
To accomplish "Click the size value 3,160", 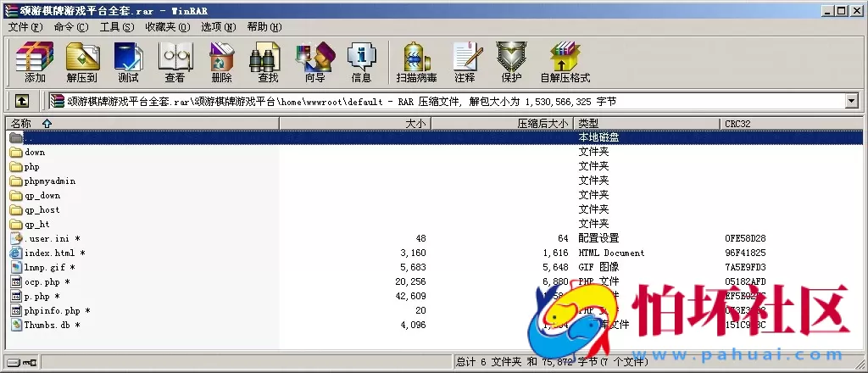I will pos(413,253).
